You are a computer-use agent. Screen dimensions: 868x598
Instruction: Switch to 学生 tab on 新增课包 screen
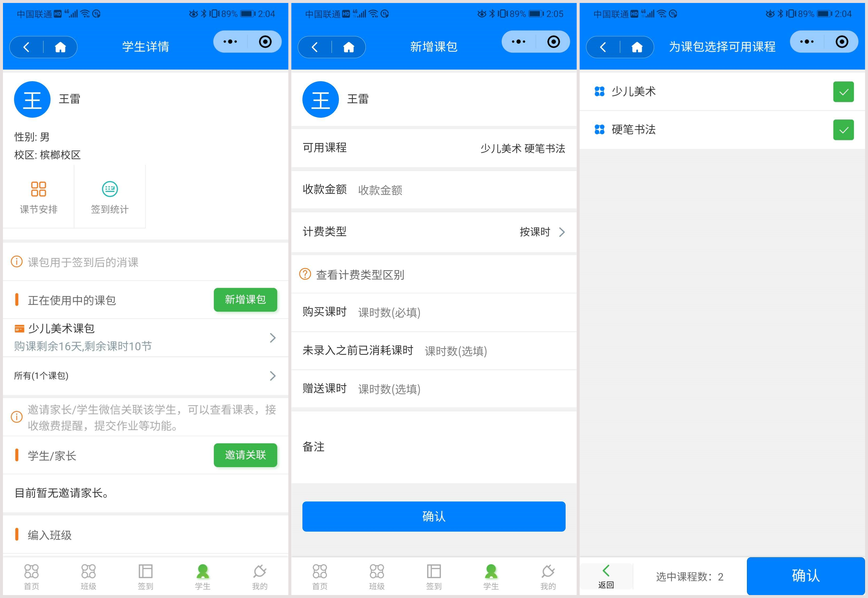[x=491, y=577]
